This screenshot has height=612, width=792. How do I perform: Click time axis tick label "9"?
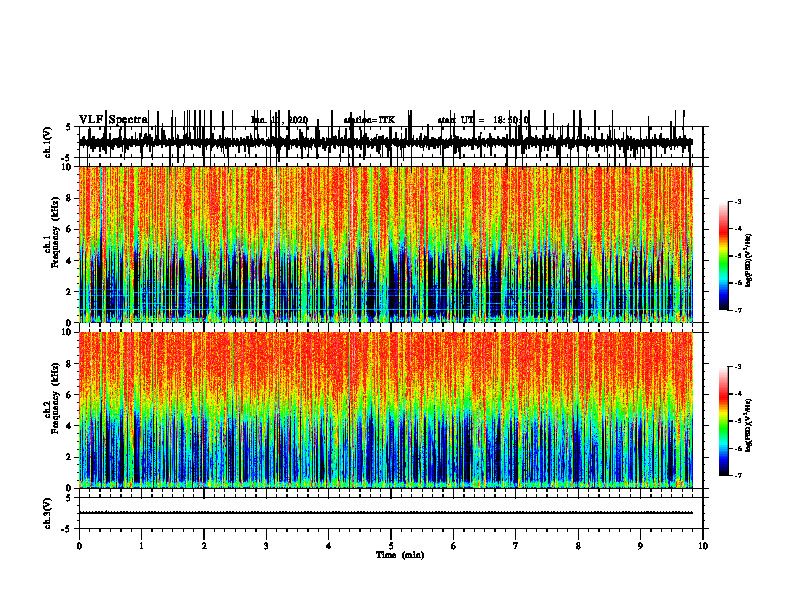pyautogui.click(x=640, y=546)
